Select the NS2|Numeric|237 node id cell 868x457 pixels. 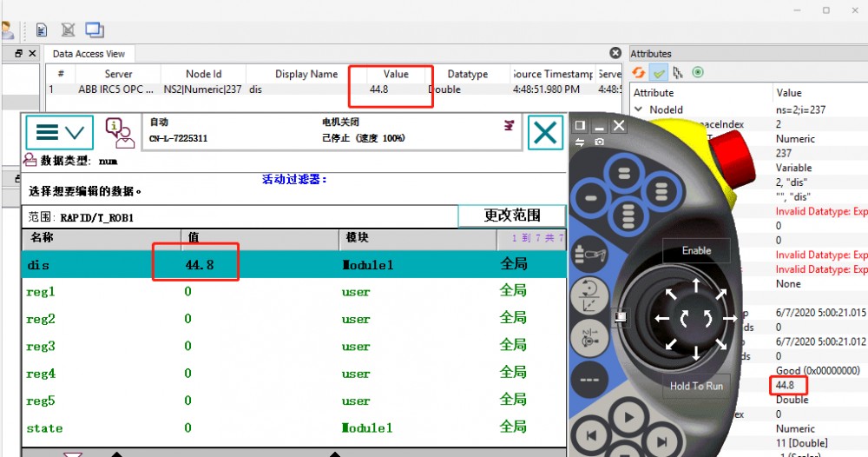pyautogui.click(x=202, y=89)
